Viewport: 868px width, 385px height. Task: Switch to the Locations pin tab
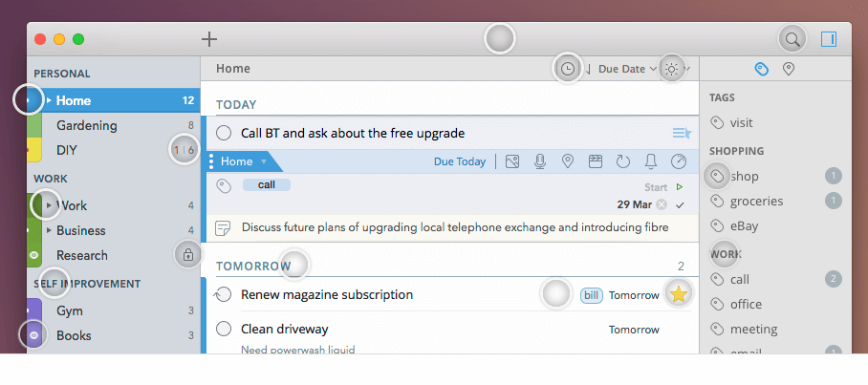point(789,69)
